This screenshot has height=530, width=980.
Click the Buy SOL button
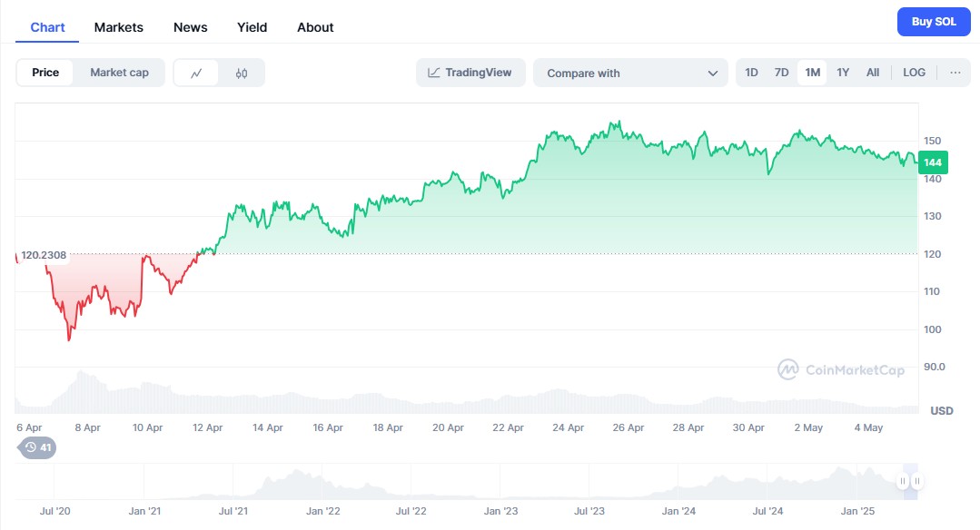click(x=934, y=22)
